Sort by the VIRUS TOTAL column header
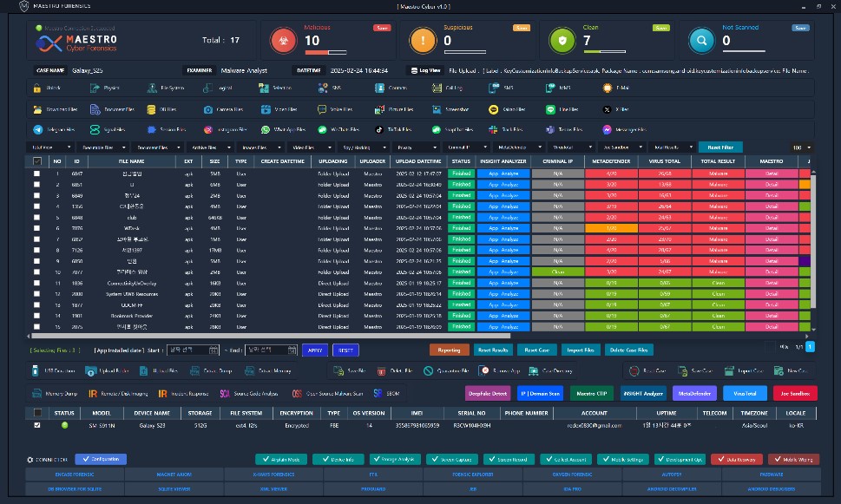 click(664, 161)
